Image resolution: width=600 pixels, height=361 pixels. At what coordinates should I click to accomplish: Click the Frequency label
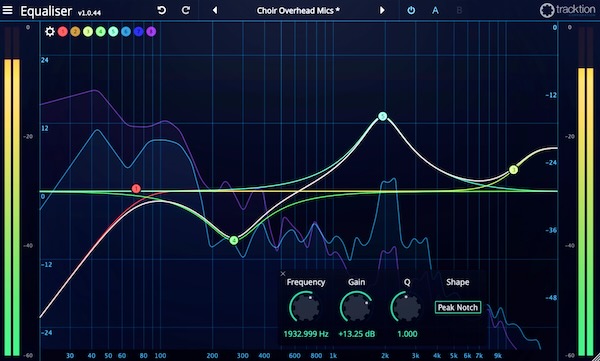pyautogui.click(x=306, y=283)
